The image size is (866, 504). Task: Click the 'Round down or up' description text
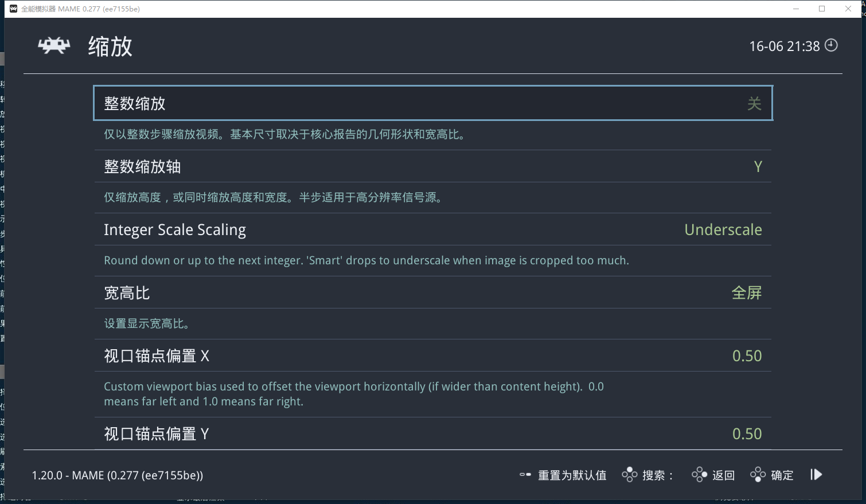(366, 261)
